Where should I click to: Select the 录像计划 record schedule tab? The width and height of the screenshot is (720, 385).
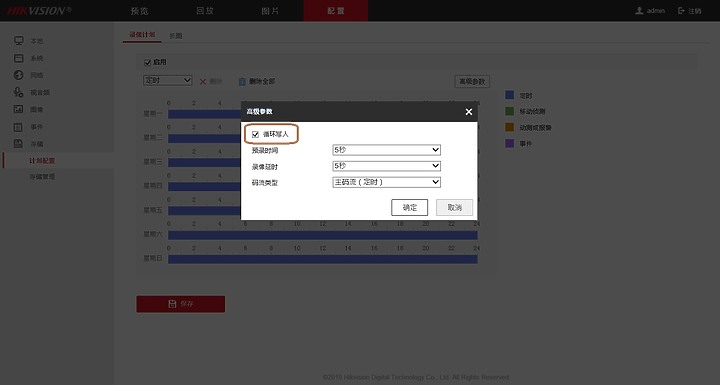coord(142,35)
